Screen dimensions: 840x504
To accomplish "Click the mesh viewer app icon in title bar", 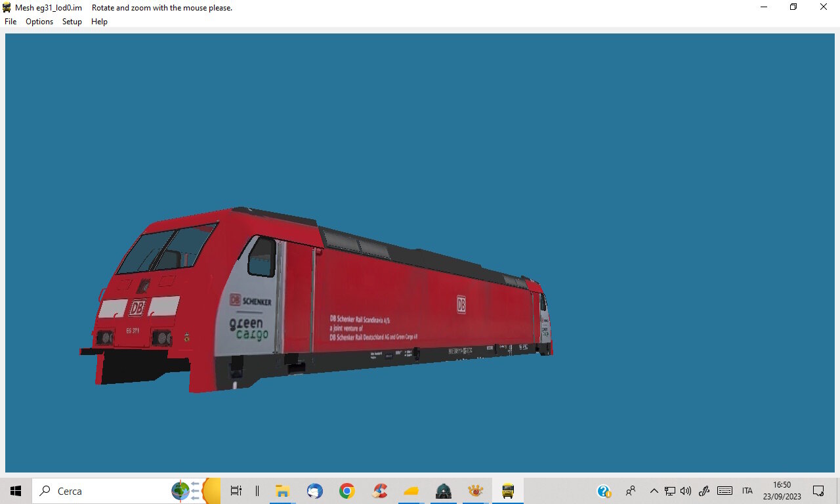I will point(7,7).
